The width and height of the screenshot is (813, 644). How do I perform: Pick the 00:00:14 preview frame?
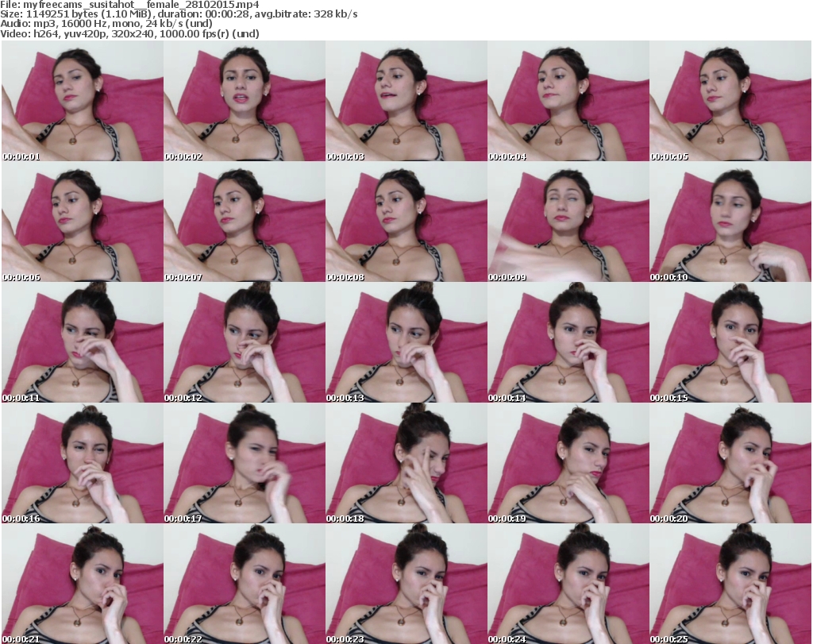tap(568, 342)
